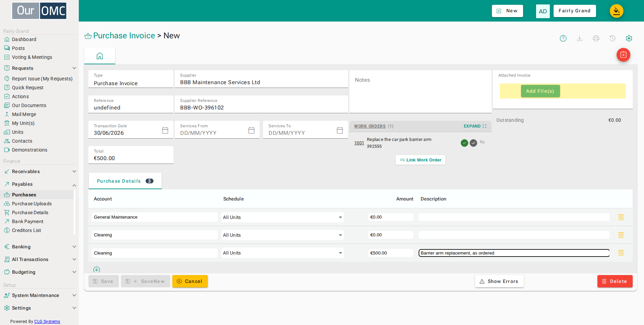Screen dimensions: 644x325
Task: Open schedule dropdown for General Maintenance
Action: [282, 217]
